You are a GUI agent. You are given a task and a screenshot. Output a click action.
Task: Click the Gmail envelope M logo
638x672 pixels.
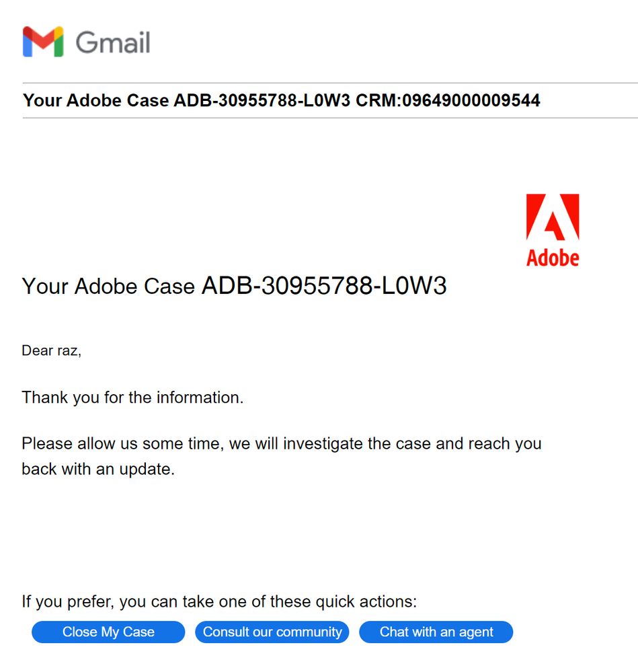(42, 42)
